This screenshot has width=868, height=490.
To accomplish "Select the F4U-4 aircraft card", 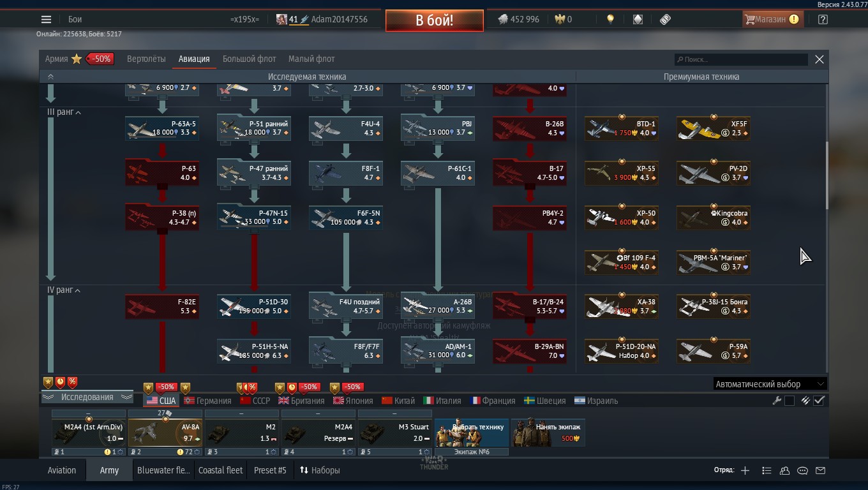I will [x=346, y=128].
